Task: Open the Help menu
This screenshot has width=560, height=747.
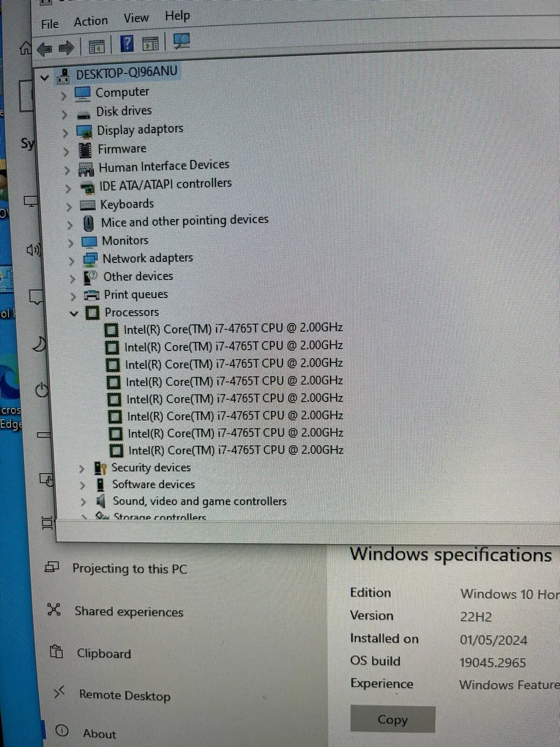Action: click(177, 16)
